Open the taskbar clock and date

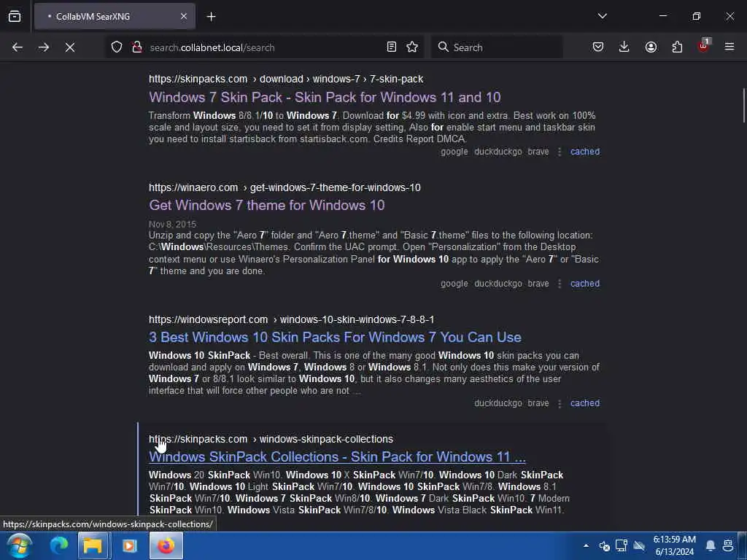coord(674,545)
